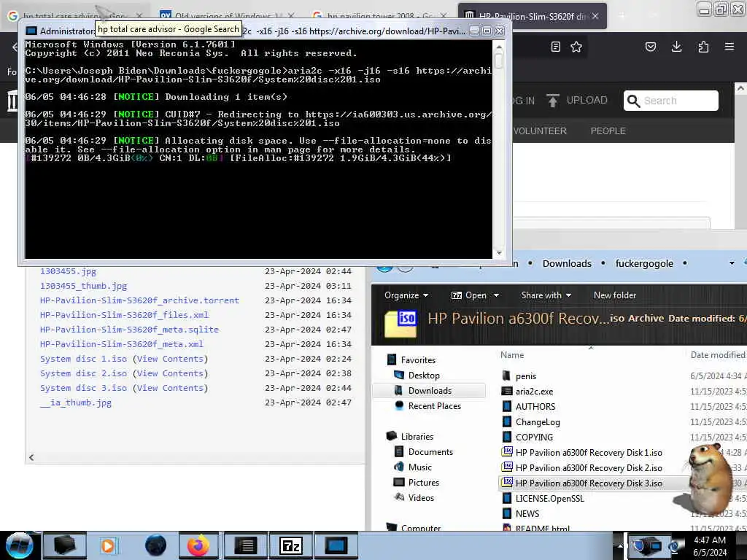Expand the Share with dropdown

point(546,295)
